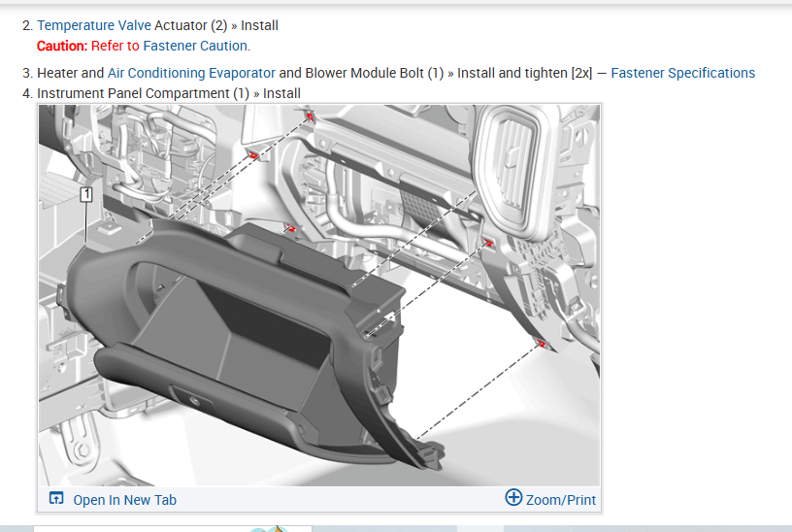Click the glove box latch handle
Image resolution: width=792 pixels, height=532 pixels.
193,399
